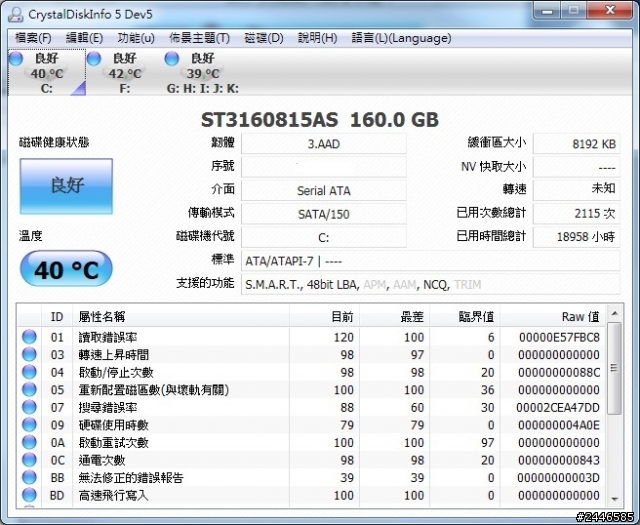Click the blue status orb for C: drive
The width and height of the screenshot is (640, 525).
[x=16, y=58]
